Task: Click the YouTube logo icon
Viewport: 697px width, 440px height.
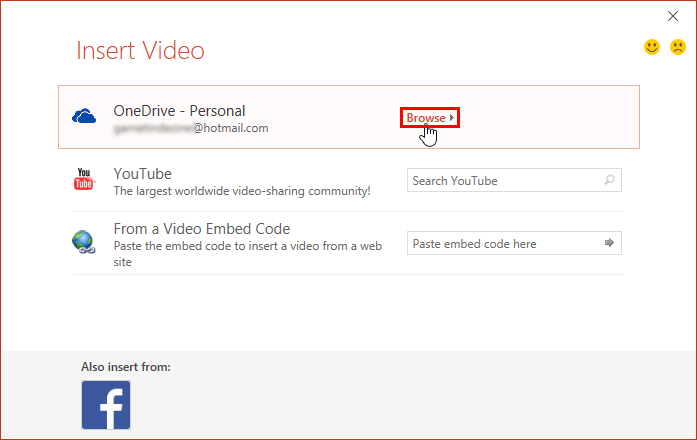Action: pos(84,179)
